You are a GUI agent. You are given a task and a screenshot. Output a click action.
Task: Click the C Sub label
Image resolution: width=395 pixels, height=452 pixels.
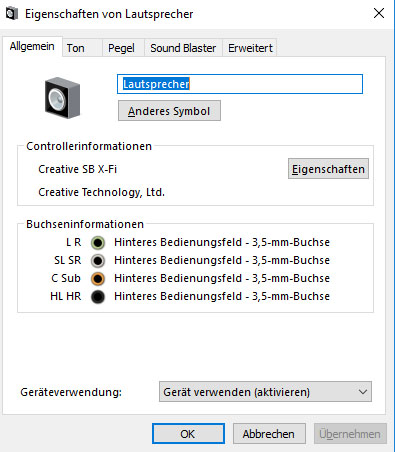point(66,278)
